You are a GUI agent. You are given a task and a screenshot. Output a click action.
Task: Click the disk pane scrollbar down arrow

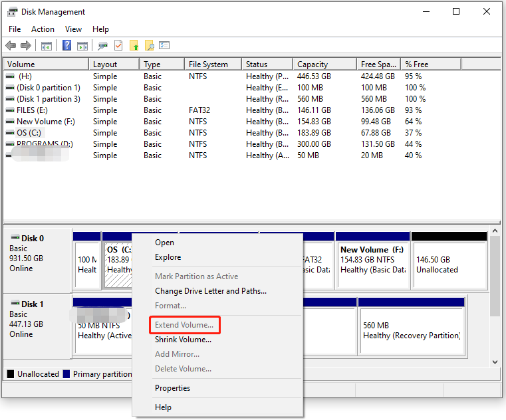click(x=495, y=362)
